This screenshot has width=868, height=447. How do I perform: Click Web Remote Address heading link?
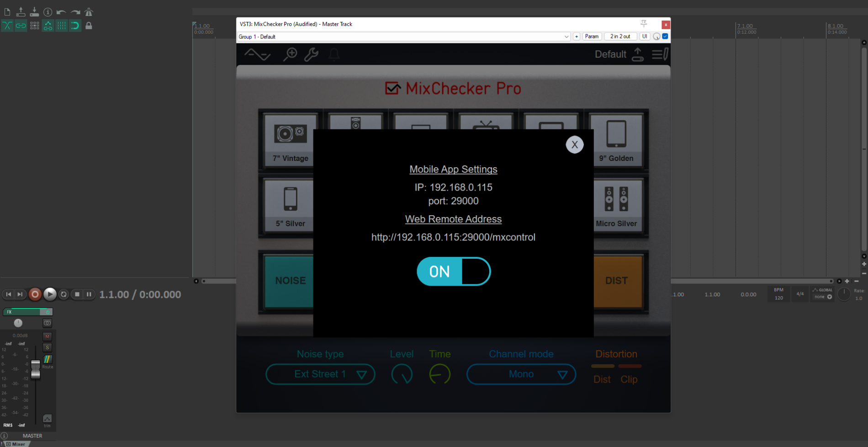coord(453,219)
